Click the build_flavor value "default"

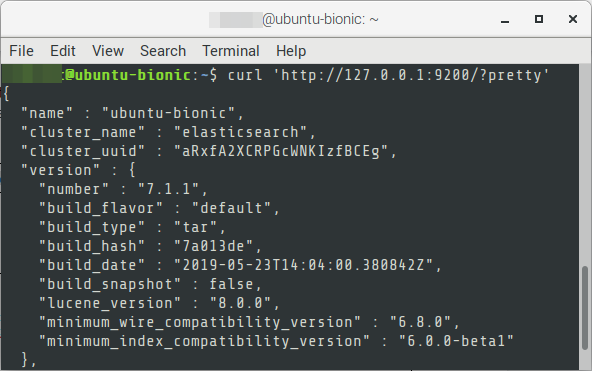(231, 208)
